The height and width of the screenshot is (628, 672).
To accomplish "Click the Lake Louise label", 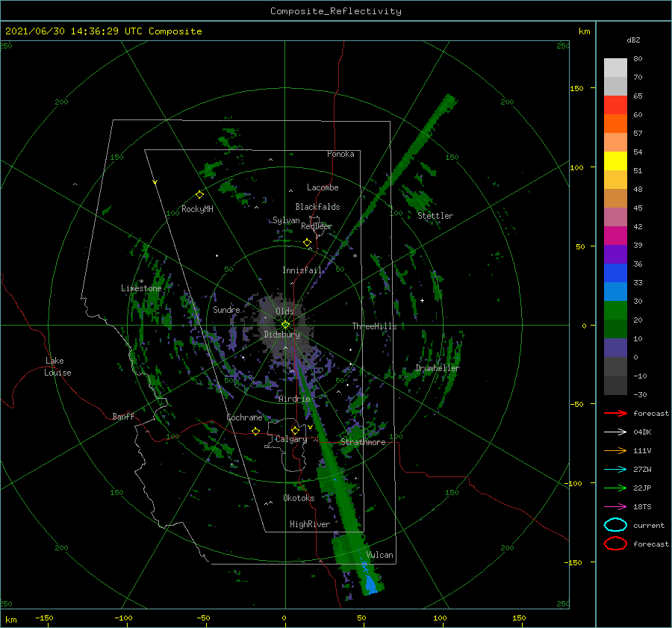I will [x=57, y=367].
